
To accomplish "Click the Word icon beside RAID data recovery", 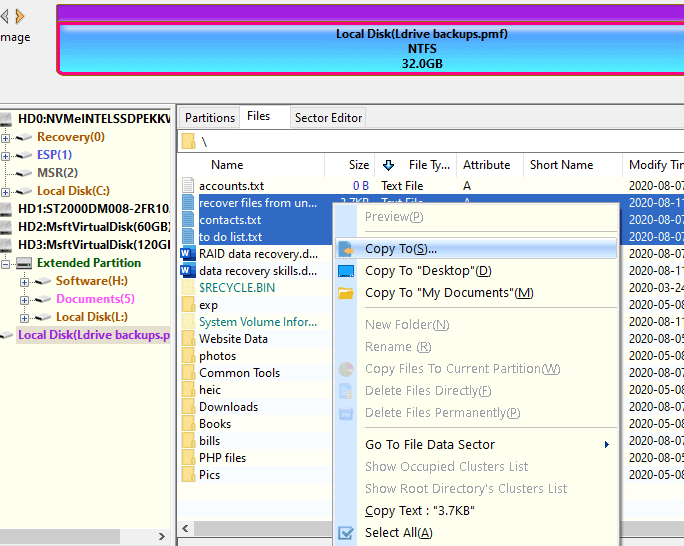I will [187, 254].
